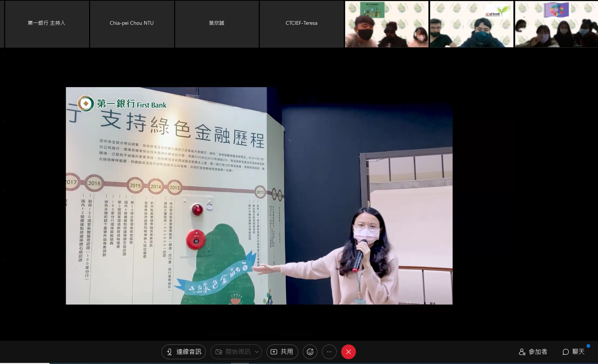The width and height of the screenshot is (598, 364).
Task: Select the CTCIEF-Teresa participant tile
Action: click(x=302, y=24)
